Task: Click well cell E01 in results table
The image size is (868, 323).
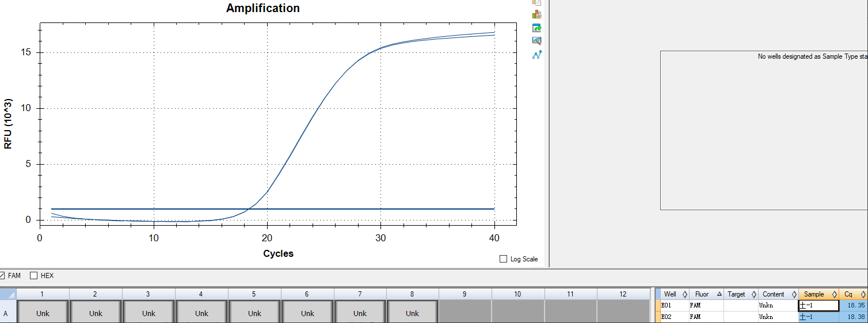Action: [675, 306]
